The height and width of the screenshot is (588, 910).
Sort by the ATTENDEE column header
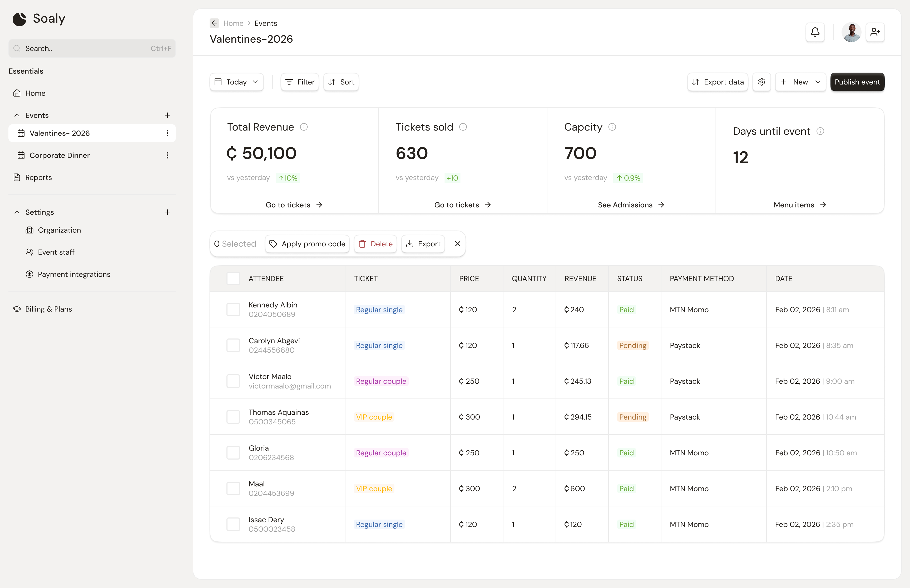click(x=266, y=279)
